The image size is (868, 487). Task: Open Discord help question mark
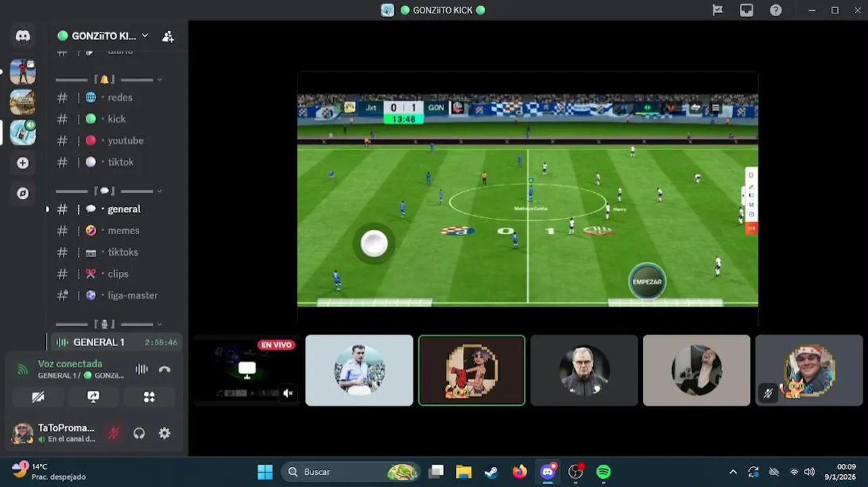(x=776, y=10)
